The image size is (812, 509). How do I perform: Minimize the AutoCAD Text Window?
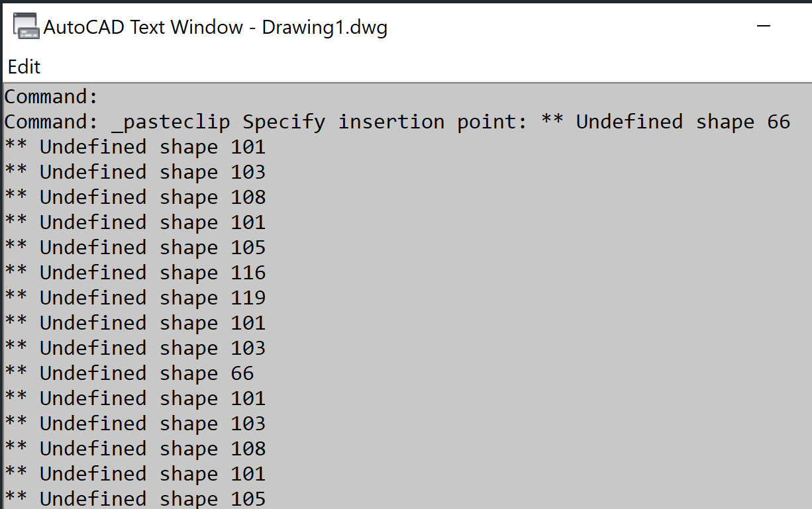(764, 26)
